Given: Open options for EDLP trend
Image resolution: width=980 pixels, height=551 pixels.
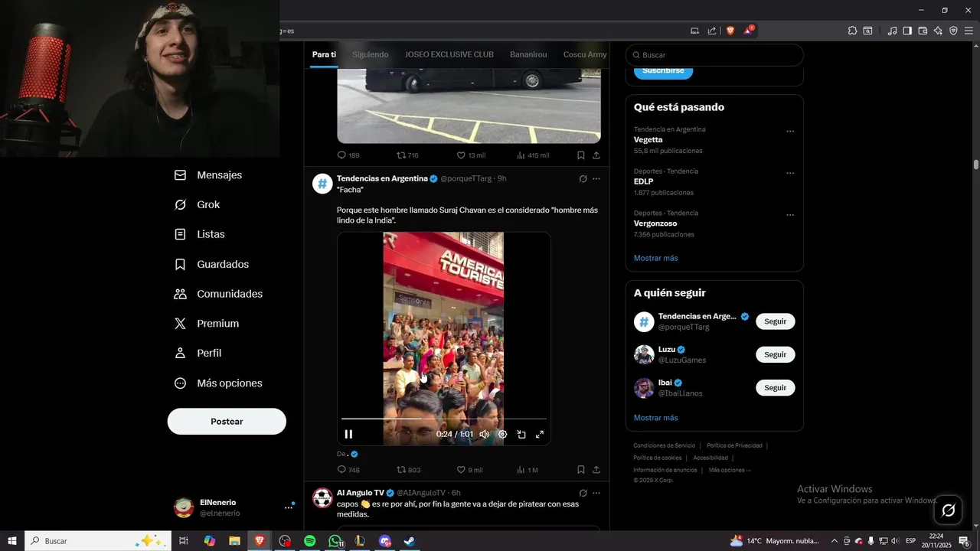Looking at the screenshot, I should [790, 174].
